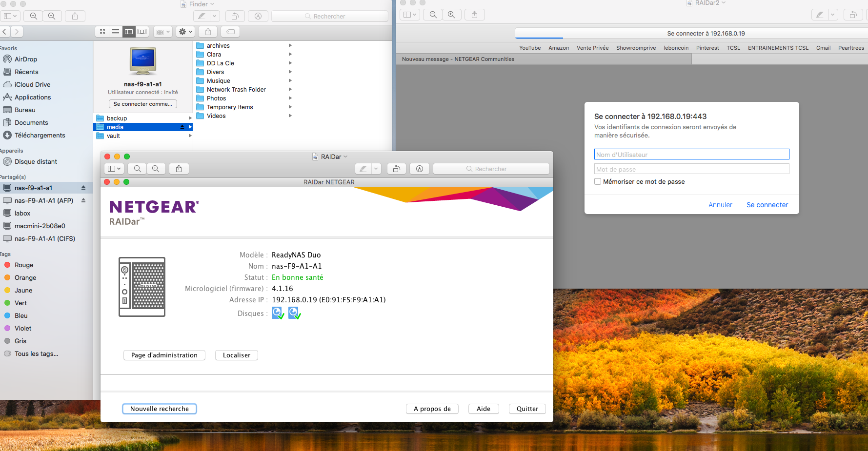The height and width of the screenshot is (451, 868).
Task: Click the Localiser button in RAIDar
Action: (x=237, y=355)
